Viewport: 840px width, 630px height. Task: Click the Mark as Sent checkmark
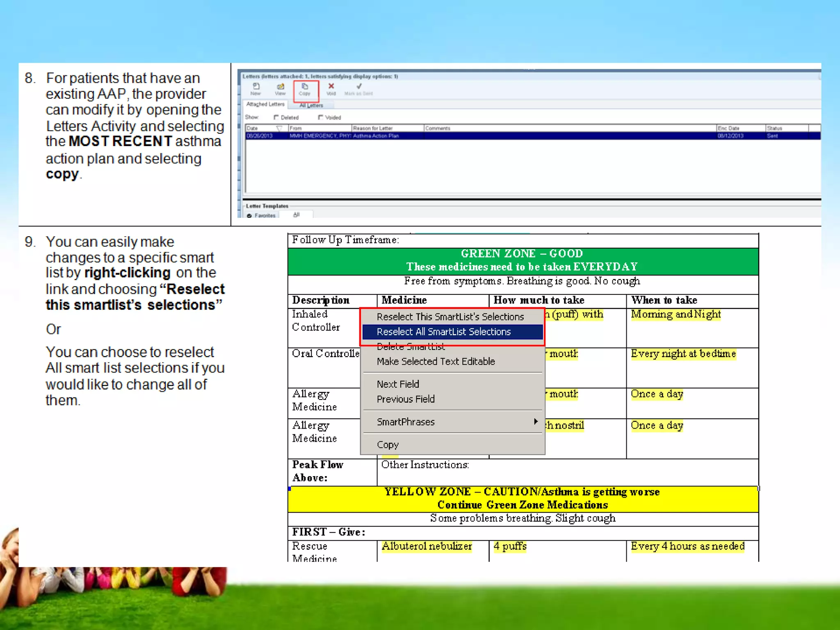[359, 87]
